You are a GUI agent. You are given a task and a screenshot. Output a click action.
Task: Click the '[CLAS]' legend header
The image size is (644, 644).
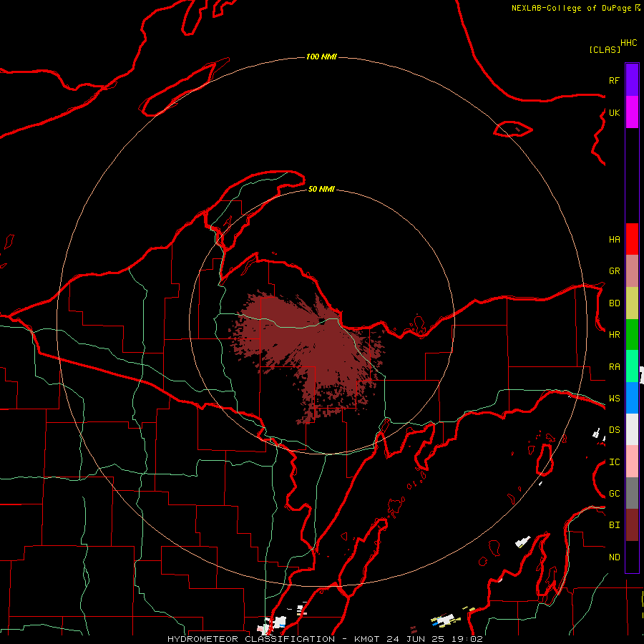(x=605, y=49)
